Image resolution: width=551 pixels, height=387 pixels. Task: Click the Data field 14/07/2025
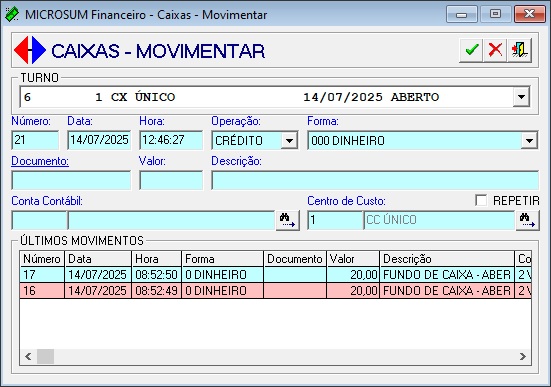[x=99, y=140]
